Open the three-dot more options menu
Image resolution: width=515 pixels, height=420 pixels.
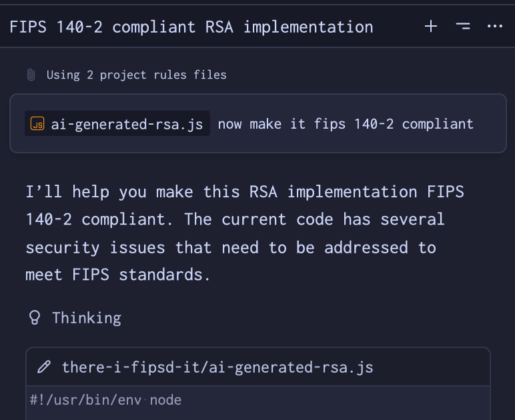pyautogui.click(x=494, y=27)
